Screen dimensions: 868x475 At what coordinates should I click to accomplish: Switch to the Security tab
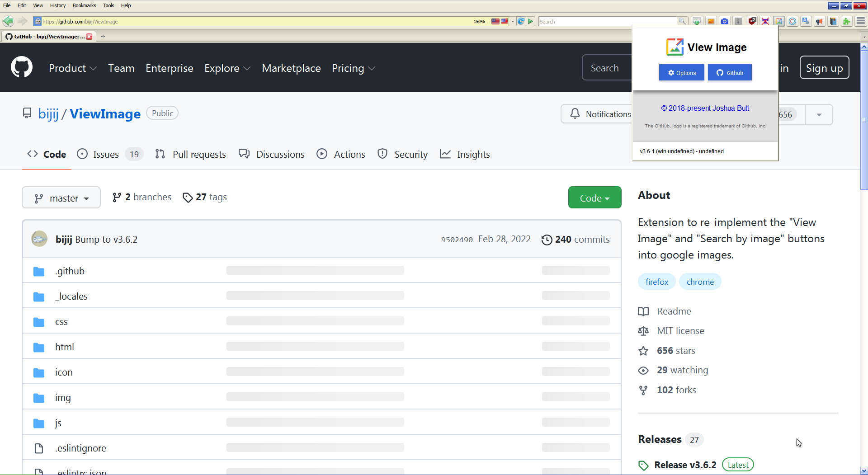click(x=402, y=154)
